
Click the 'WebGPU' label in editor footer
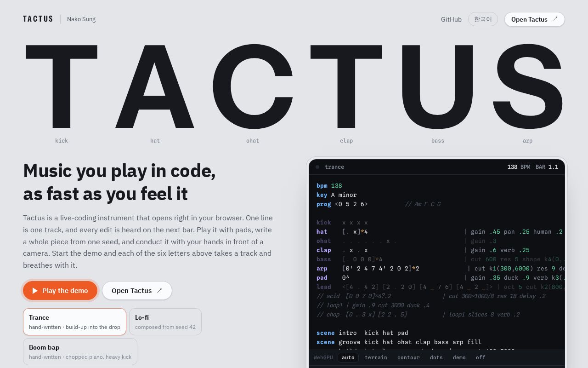click(323, 357)
